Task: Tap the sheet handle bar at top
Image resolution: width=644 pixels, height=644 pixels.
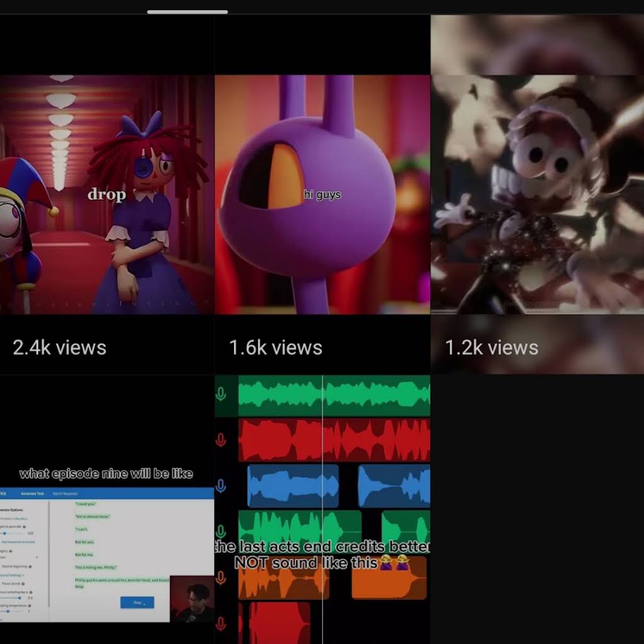Action: click(187, 12)
